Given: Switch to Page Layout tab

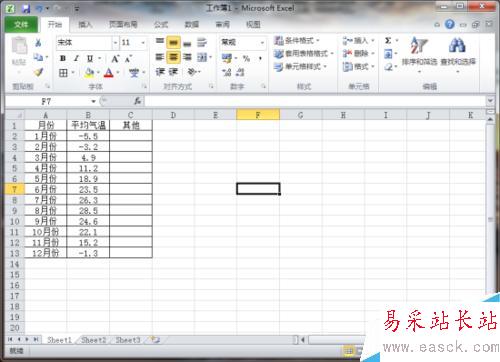Looking at the screenshot, I should click(123, 24).
